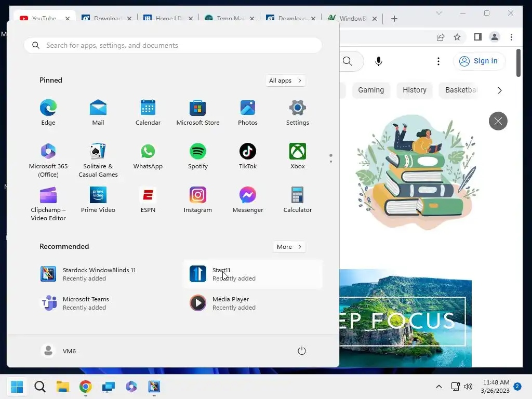Bookmark this page with star icon

tap(457, 37)
